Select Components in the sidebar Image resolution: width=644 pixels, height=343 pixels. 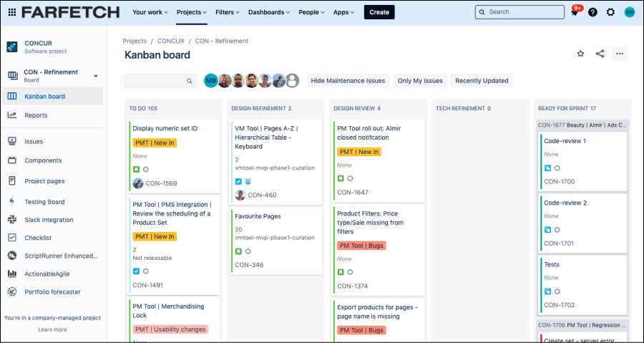click(43, 160)
